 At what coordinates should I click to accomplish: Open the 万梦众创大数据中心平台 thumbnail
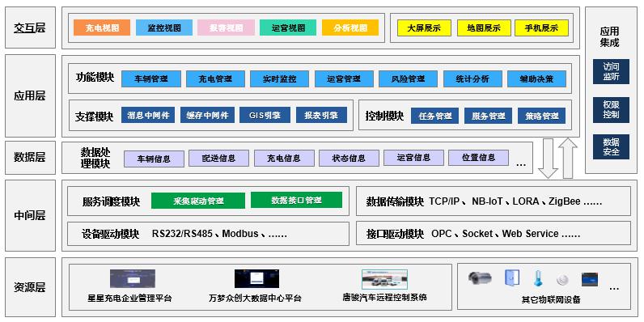coord(256,278)
